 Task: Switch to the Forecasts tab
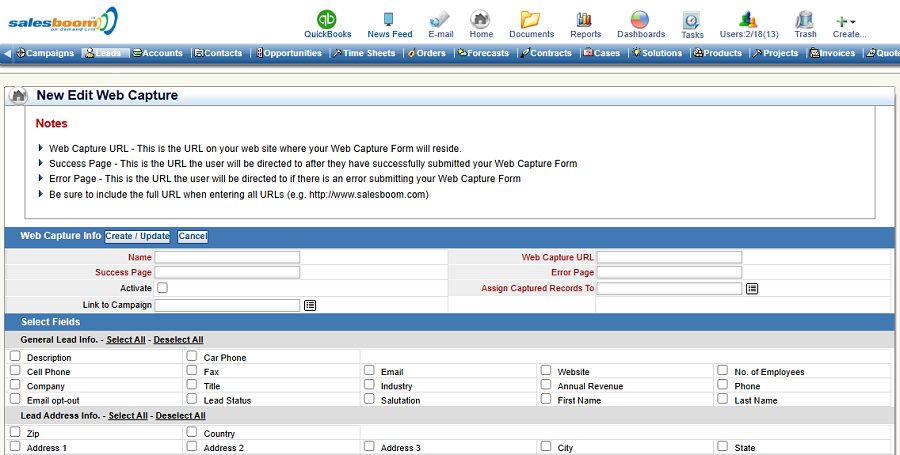[x=483, y=53]
